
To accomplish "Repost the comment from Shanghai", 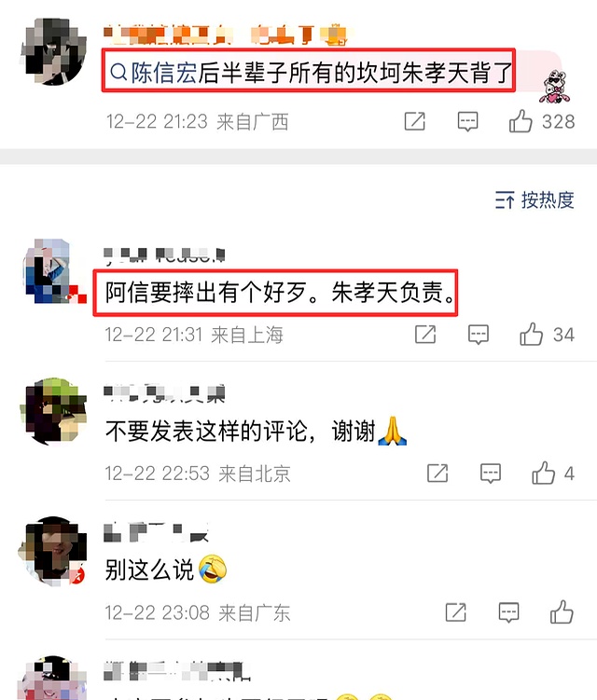I will [425, 334].
